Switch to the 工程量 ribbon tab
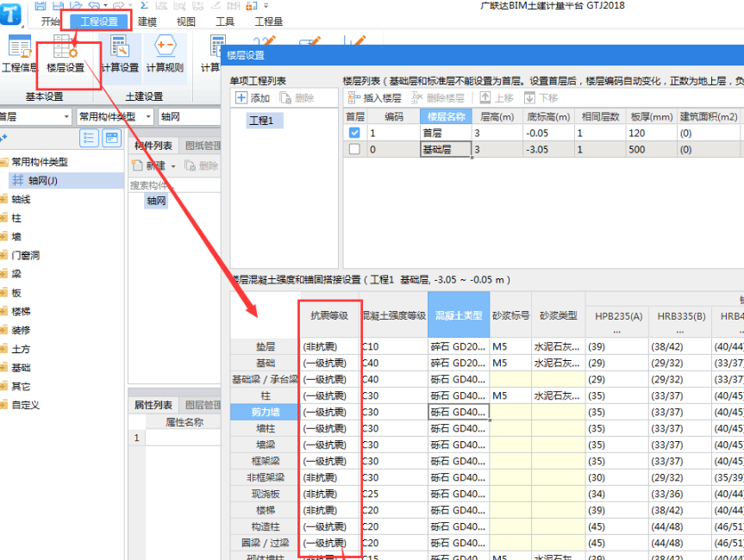This screenshot has width=744, height=560. (x=269, y=22)
